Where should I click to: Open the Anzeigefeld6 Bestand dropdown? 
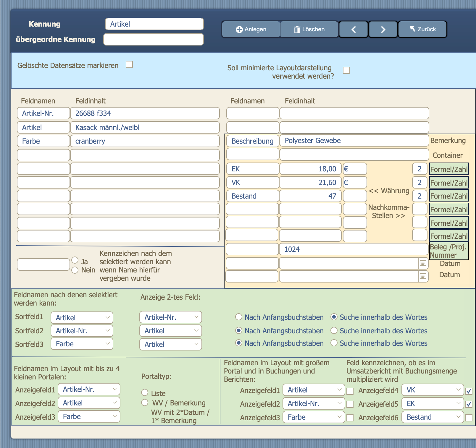433,417
